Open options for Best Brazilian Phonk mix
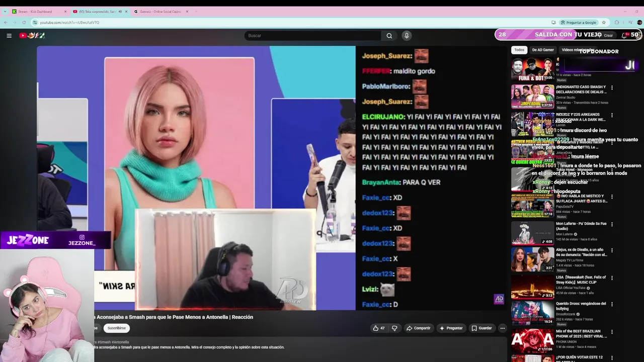Screen dimensions: 644x362 click(x=612, y=332)
